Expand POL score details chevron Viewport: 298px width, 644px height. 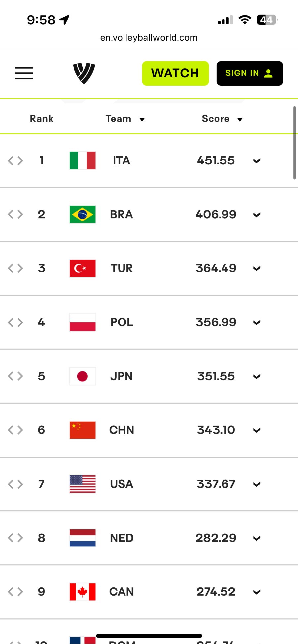pyautogui.click(x=257, y=323)
